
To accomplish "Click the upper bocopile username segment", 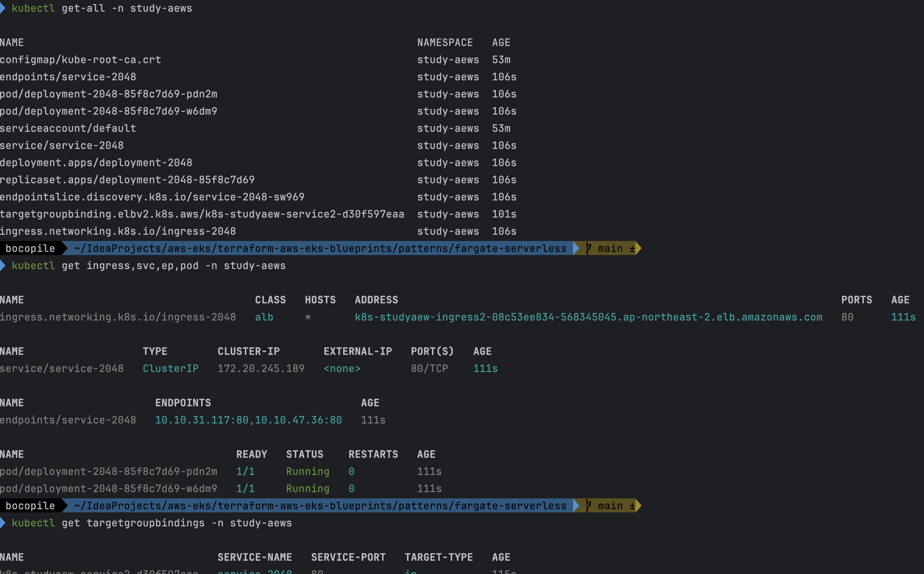I will (30, 248).
